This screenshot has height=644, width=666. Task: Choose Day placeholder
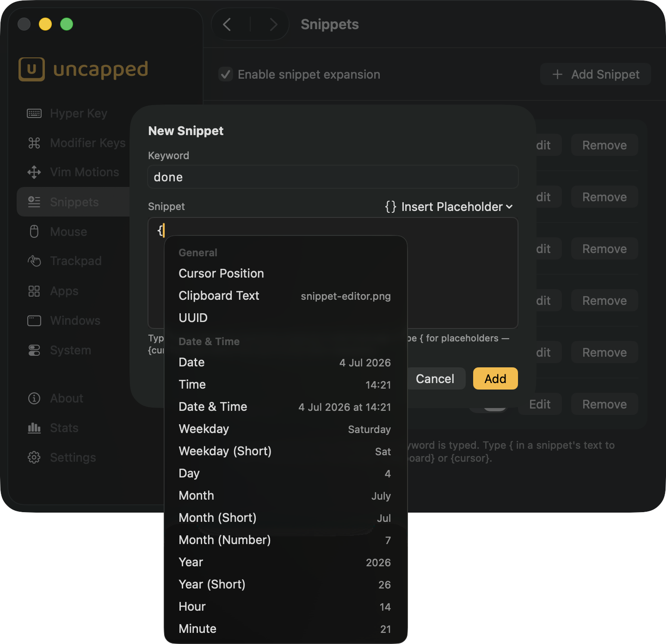click(285, 473)
